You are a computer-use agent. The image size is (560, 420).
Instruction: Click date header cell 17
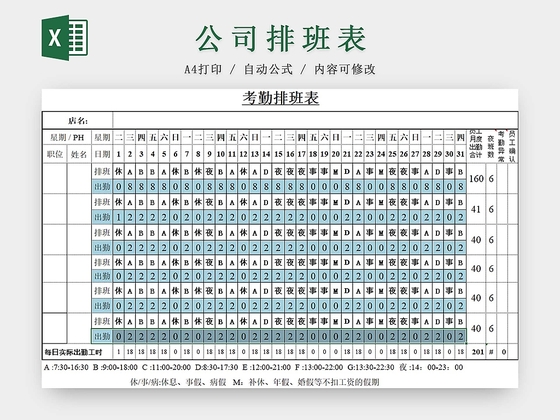click(301, 154)
